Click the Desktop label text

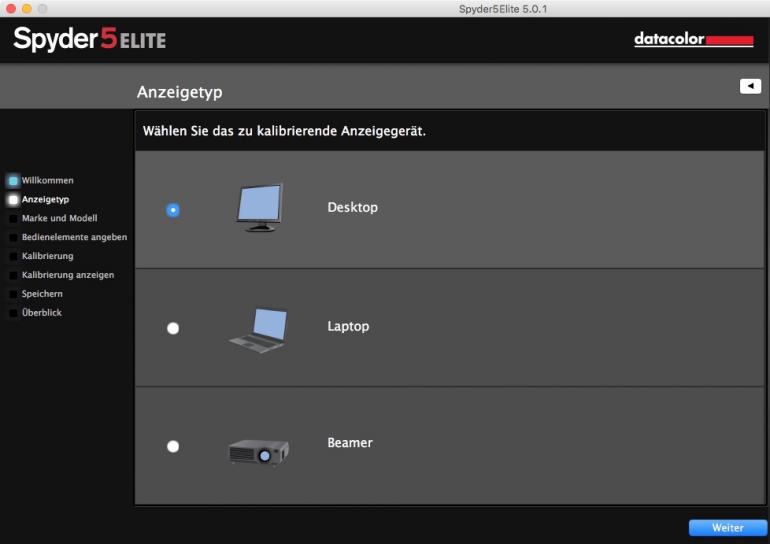tap(353, 207)
